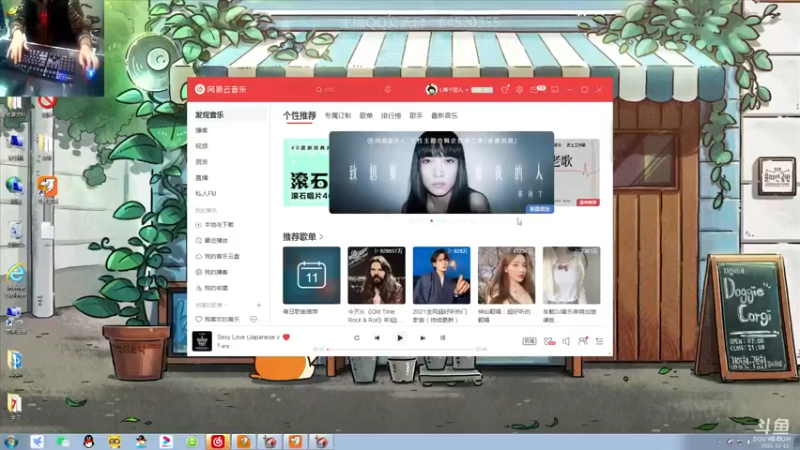Viewport: 800px width, 450px height.
Task: Click the center banner with woman's face
Action: [x=441, y=172]
